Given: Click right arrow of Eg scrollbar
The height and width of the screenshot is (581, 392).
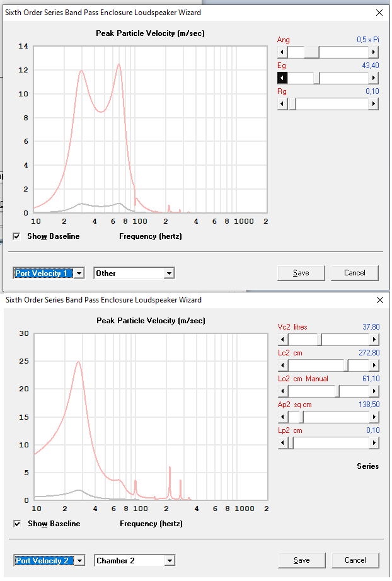Looking at the screenshot, I should [374, 78].
